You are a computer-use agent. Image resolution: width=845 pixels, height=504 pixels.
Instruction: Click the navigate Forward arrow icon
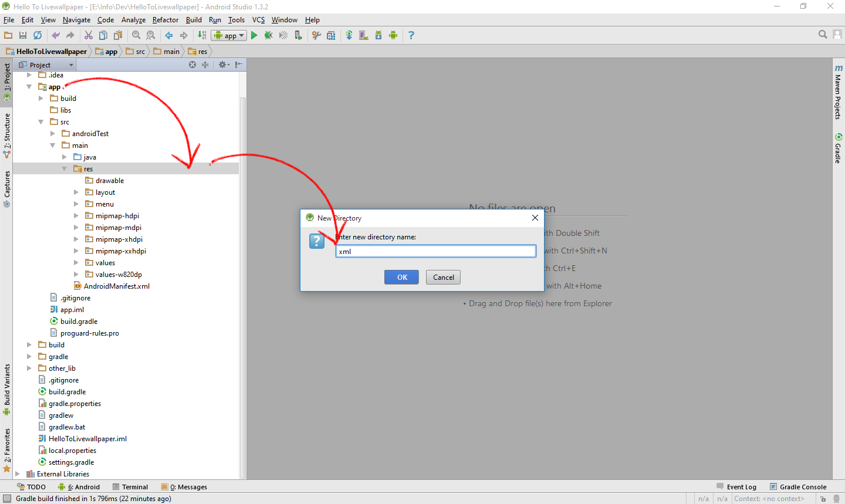(184, 35)
